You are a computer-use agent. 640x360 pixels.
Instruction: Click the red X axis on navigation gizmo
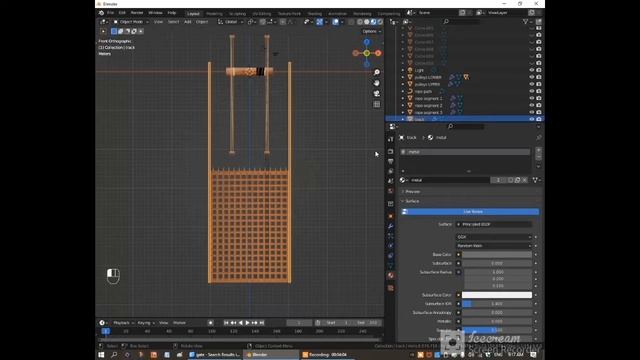378,53
